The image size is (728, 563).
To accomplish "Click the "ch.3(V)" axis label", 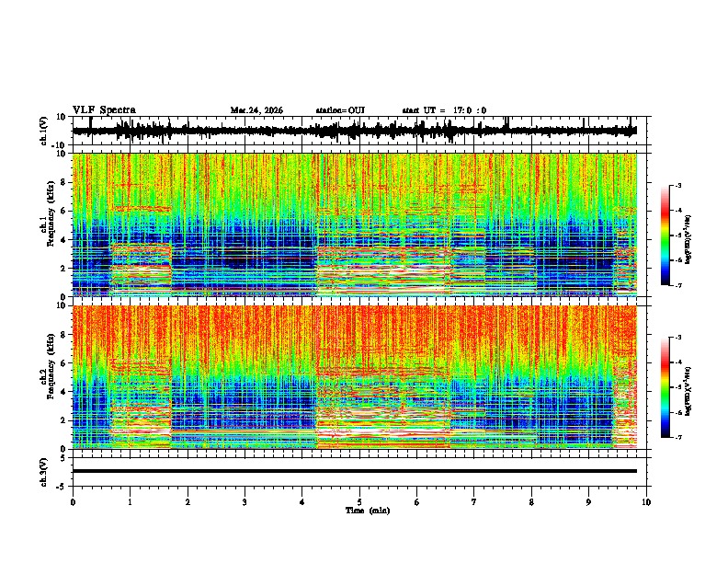I will (x=44, y=472).
